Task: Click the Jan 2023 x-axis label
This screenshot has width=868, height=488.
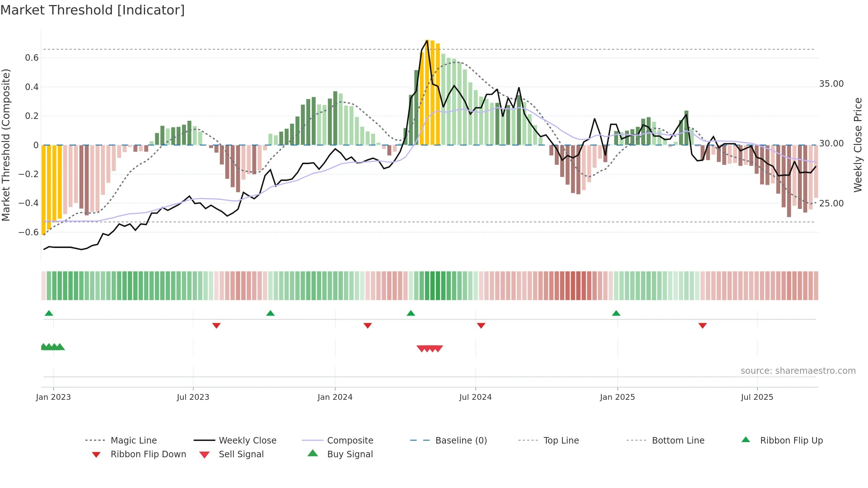Action: (x=54, y=397)
